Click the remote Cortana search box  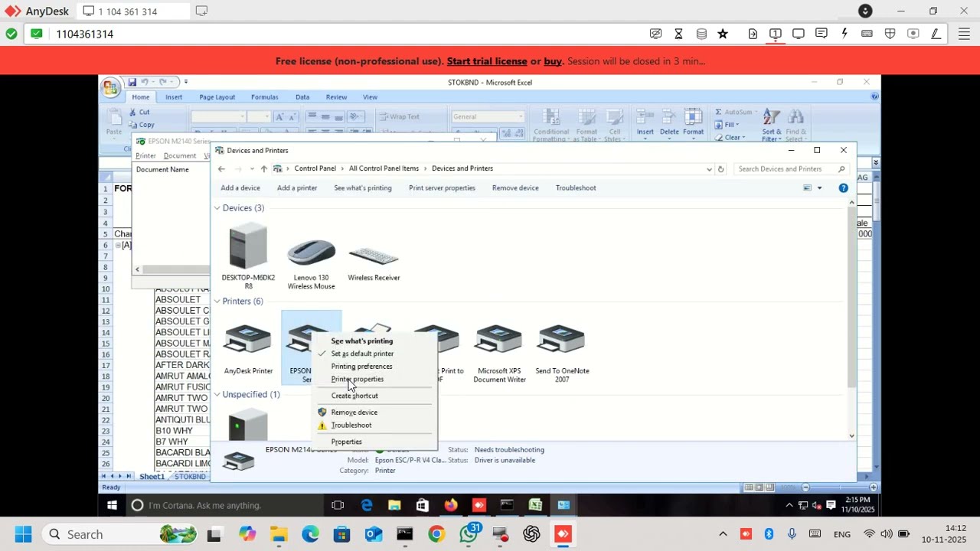pos(225,505)
